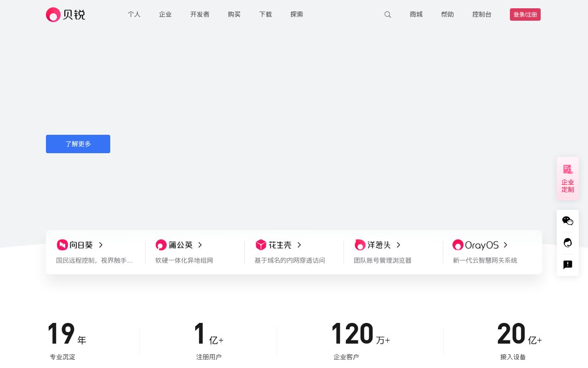Click the 新一代云智慧网关系统 description
The image size is (588, 368).
coord(485,260)
